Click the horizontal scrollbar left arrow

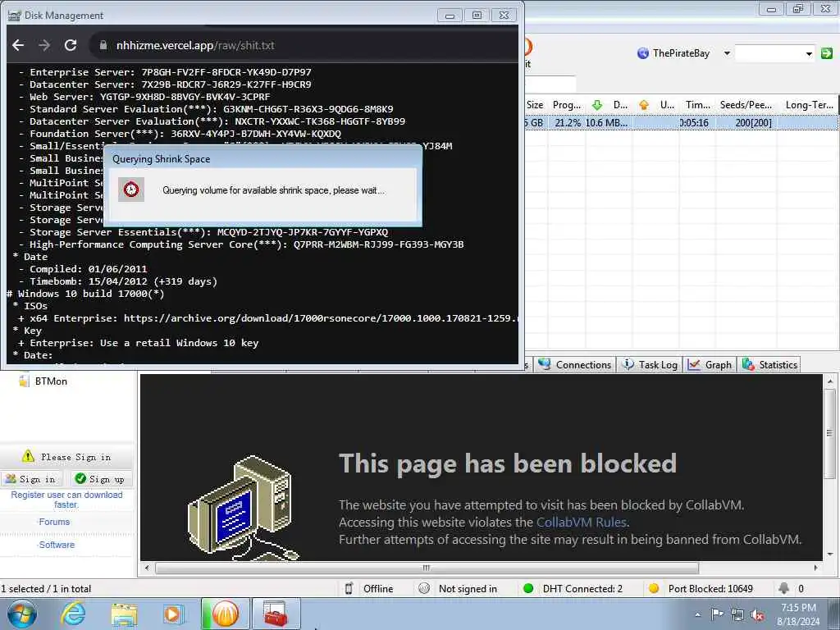coord(147,568)
